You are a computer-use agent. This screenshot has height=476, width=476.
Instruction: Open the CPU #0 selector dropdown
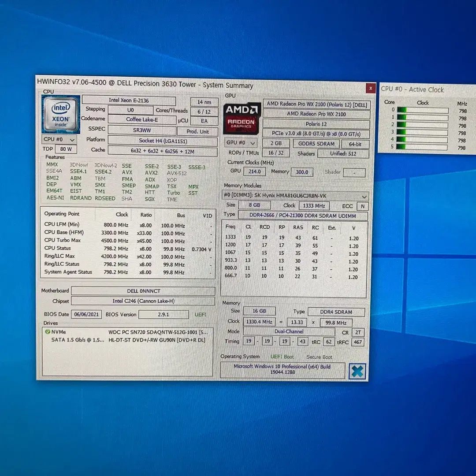[x=59, y=139]
